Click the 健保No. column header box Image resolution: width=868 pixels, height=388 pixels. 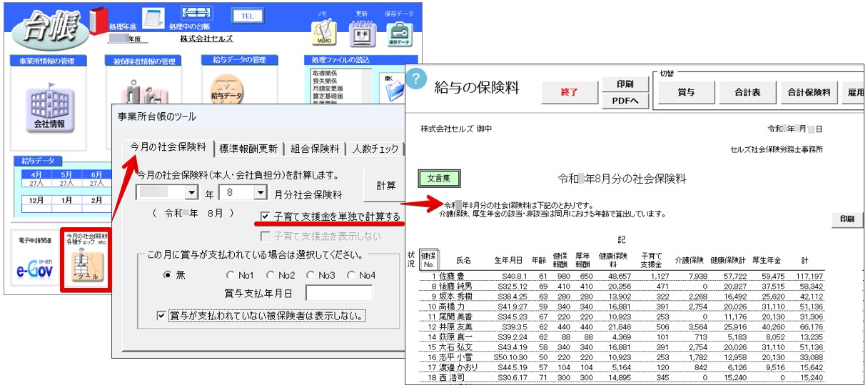pyautogui.click(x=429, y=260)
